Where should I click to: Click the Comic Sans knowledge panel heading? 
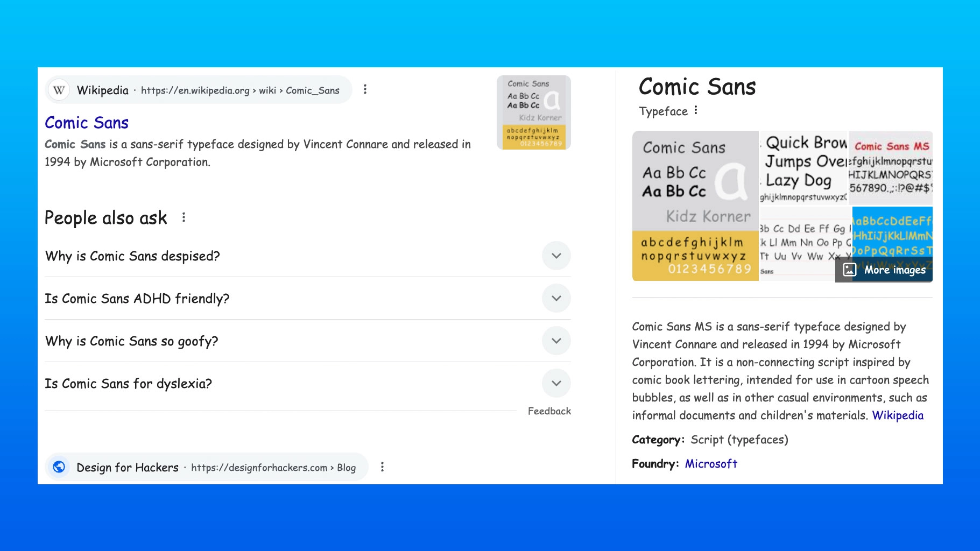click(697, 87)
